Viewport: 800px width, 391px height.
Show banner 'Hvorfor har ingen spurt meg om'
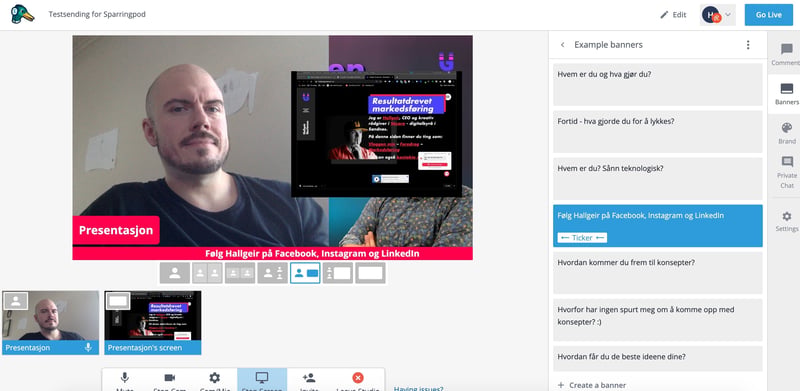[x=658, y=320]
